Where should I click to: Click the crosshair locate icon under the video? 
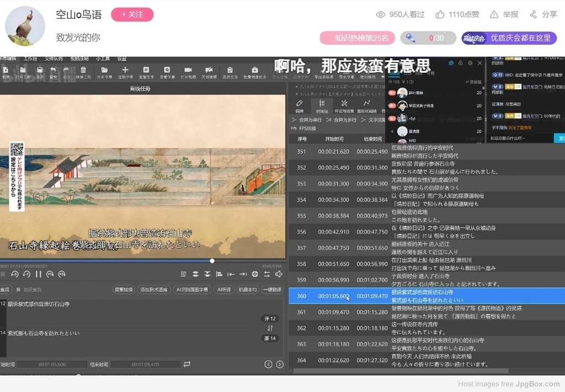tap(255, 275)
